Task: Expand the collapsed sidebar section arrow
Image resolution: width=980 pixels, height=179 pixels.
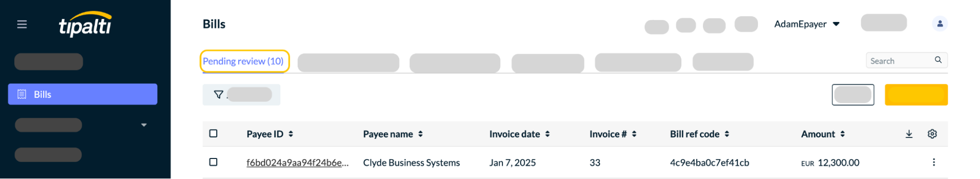Action: (144, 125)
